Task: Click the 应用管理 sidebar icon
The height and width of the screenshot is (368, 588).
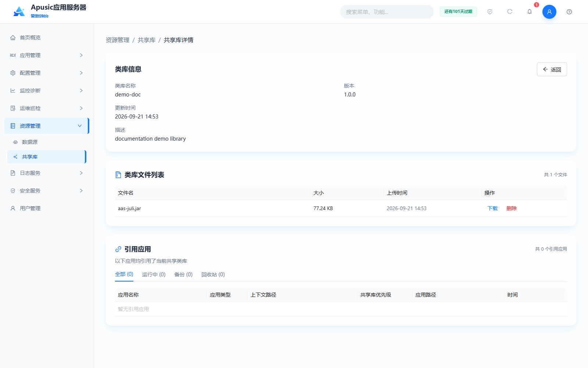Action: pos(13,55)
